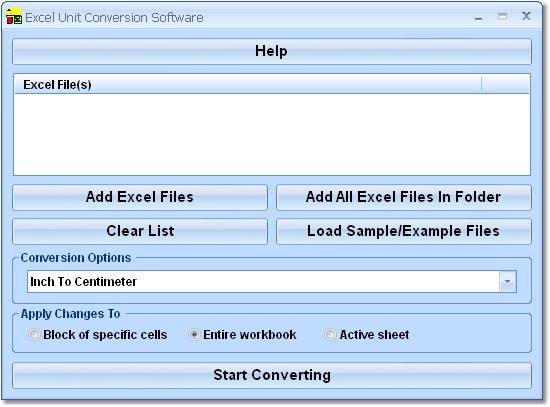Load Sample/Example Files
This screenshot has width=550, height=407.
(404, 231)
